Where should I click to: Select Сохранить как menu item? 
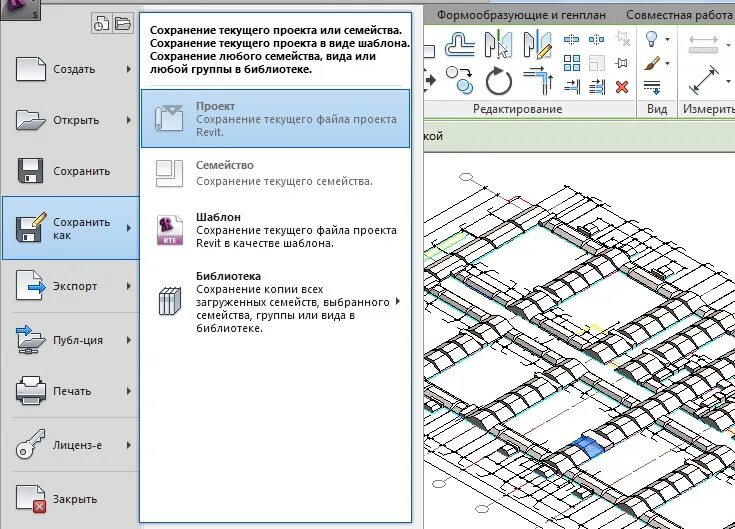70,228
